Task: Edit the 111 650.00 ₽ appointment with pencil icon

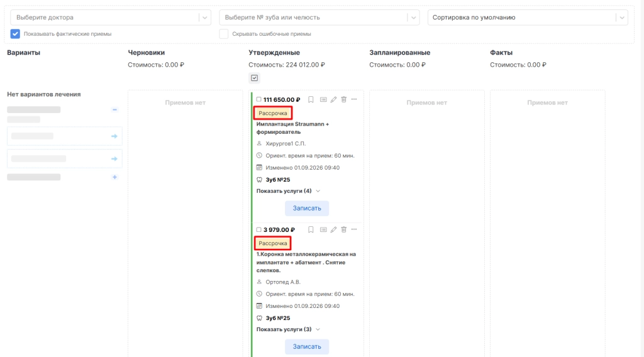Action: point(333,100)
